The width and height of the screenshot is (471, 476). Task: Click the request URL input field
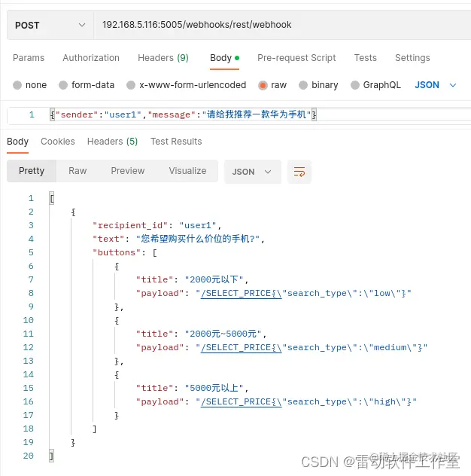(x=282, y=25)
